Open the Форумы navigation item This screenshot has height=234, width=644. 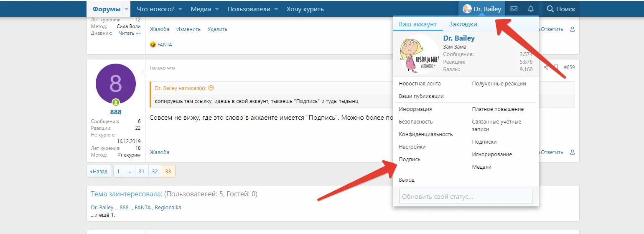(x=107, y=9)
